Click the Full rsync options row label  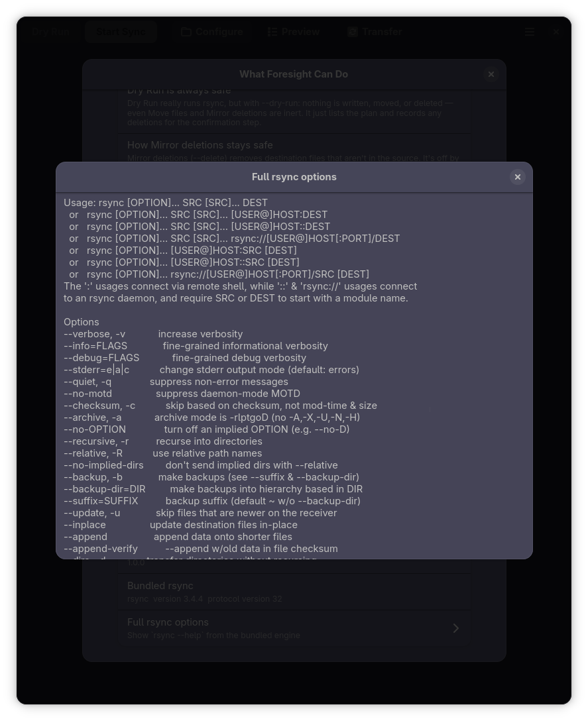[168, 622]
